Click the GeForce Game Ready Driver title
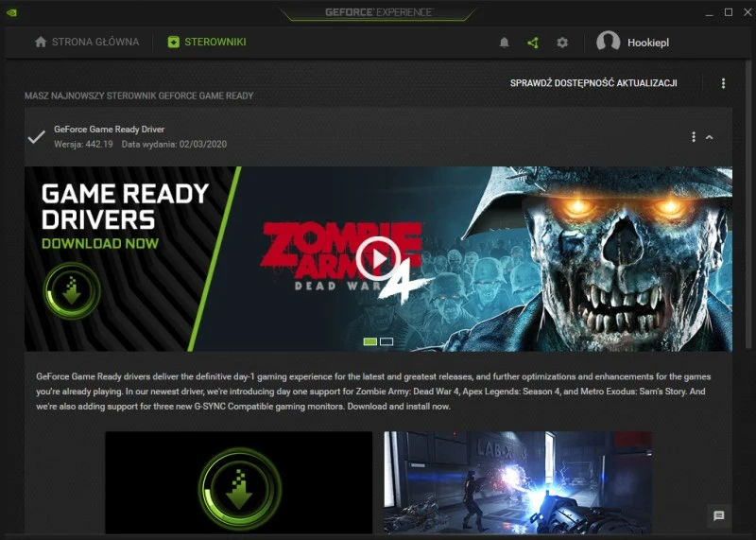This screenshot has height=540, width=756. pyautogui.click(x=109, y=130)
